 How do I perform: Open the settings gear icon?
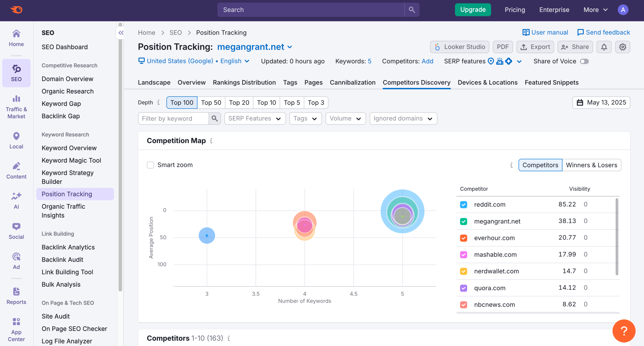pyautogui.click(x=623, y=47)
